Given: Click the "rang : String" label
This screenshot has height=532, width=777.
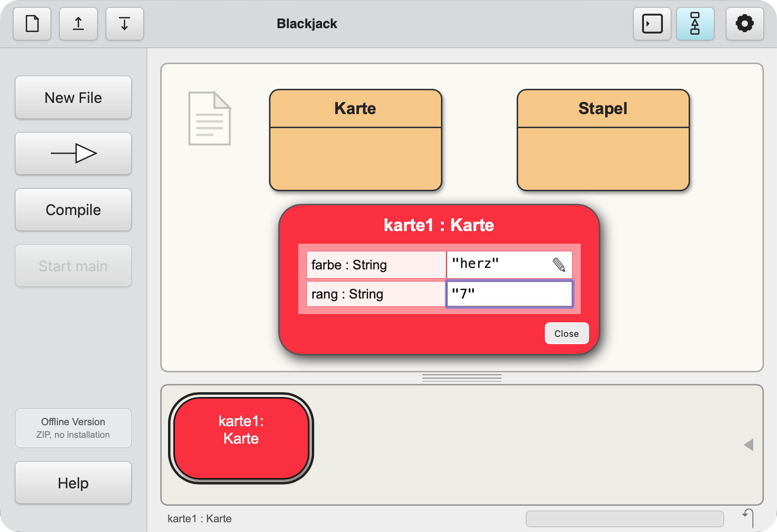Looking at the screenshot, I should (347, 294).
